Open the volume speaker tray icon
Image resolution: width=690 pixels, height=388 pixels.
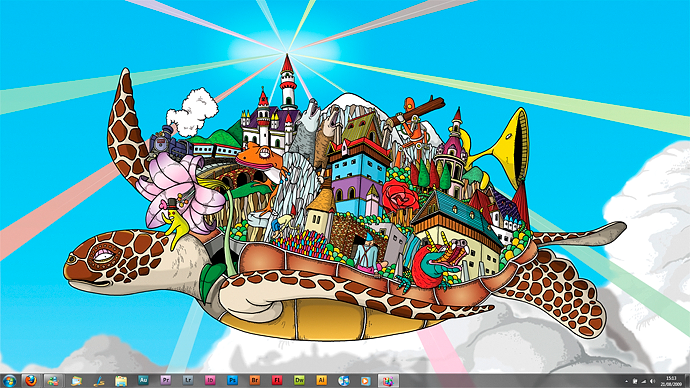(653, 381)
